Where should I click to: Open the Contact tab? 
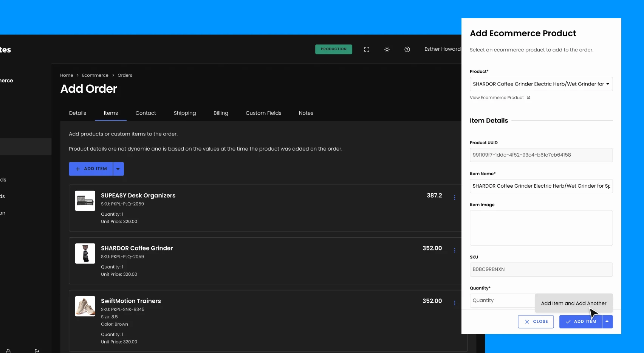point(146,113)
